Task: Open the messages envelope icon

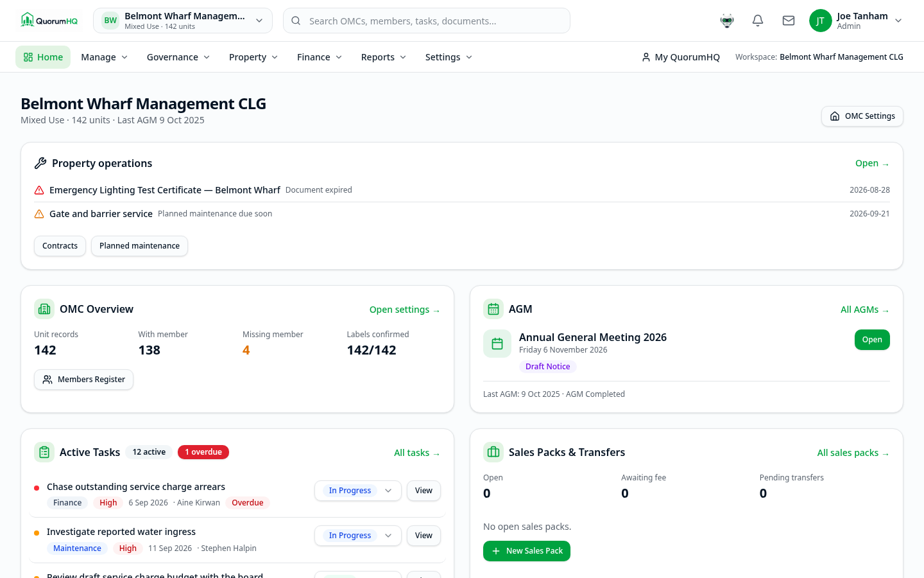Action: 789,21
